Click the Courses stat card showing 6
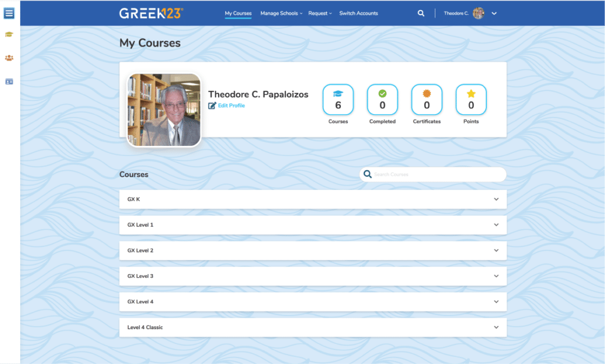 pyautogui.click(x=338, y=100)
